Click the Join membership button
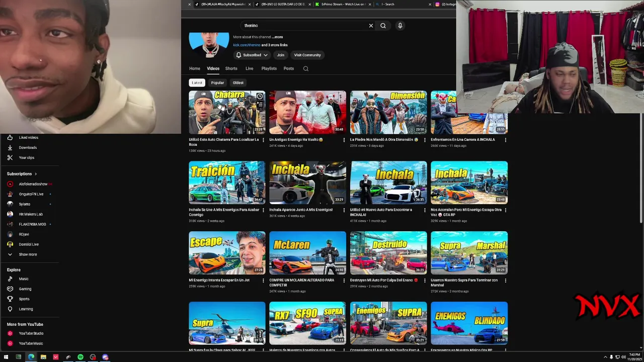The height and width of the screenshot is (362, 644). click(x=280, y=55)
